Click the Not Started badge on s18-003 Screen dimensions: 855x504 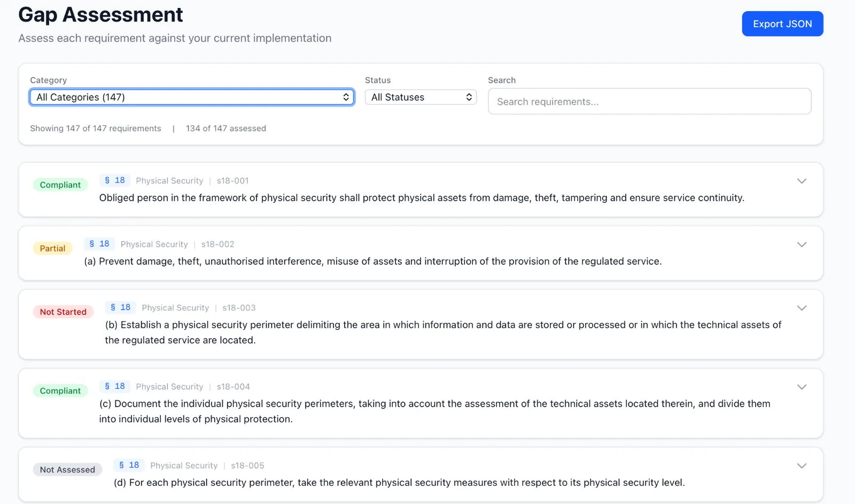click(63, 312)
